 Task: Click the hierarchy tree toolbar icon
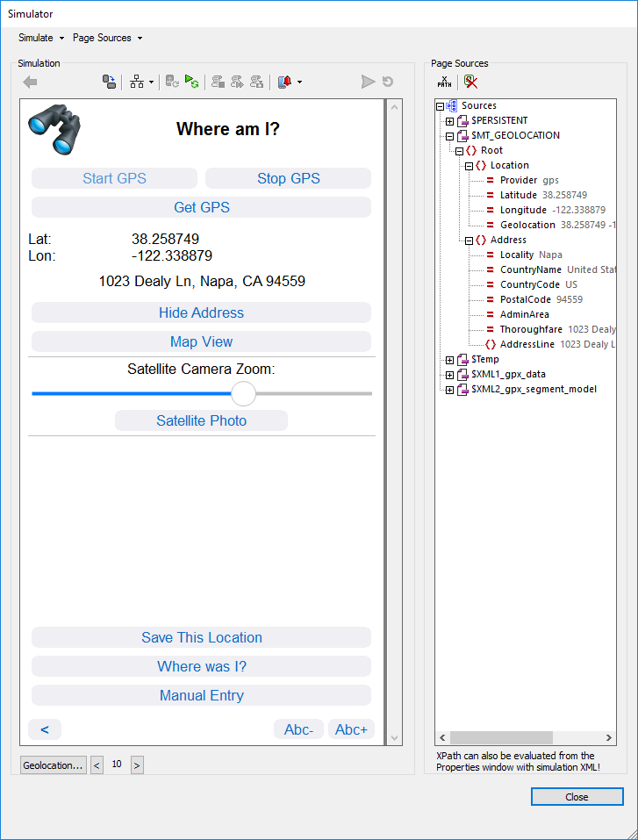tap(137, 82)
